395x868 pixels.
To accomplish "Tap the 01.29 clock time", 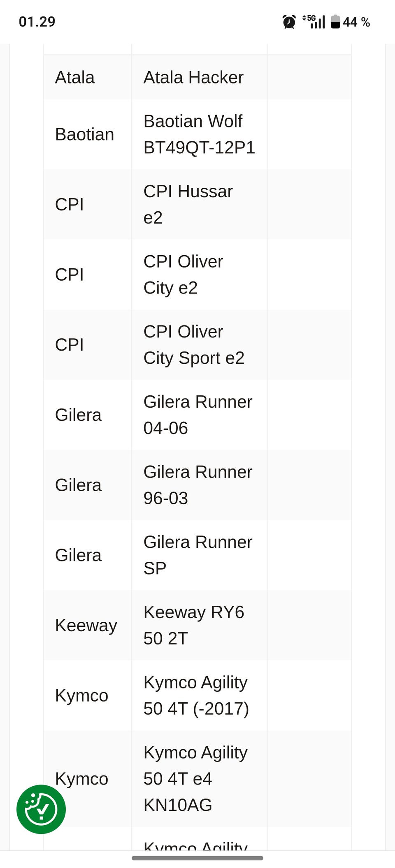I will pos(37,22).
